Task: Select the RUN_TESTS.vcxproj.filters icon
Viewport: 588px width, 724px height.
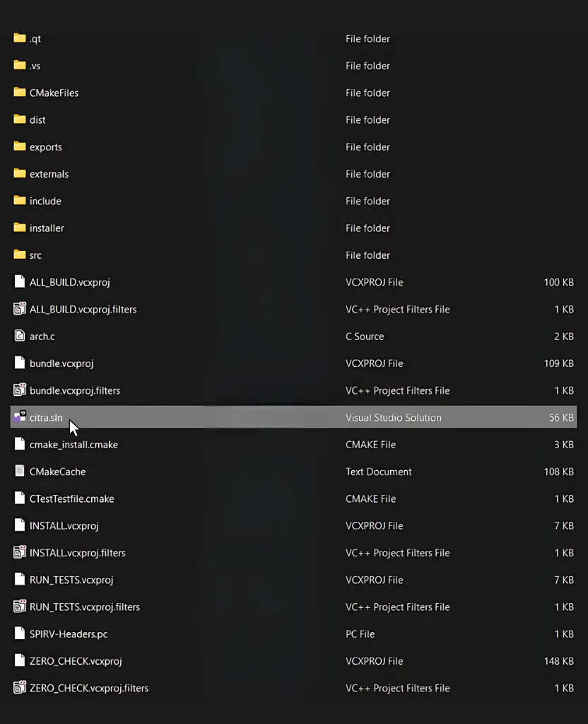Action: point(20,607)
